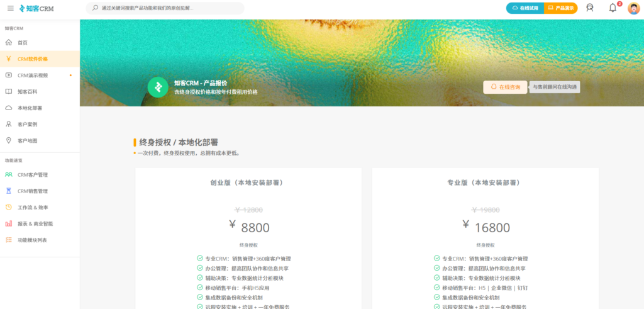Viewport: 644px width, 309px height.
Task: Click the map pin icon beside 客户地图
Action: coord(9,141)
